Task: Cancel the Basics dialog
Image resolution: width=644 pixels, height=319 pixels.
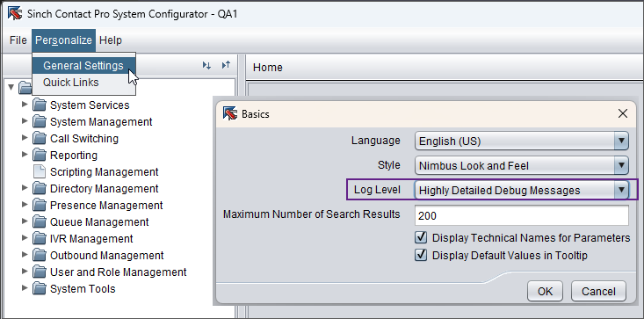Action: tap(598, 291)
